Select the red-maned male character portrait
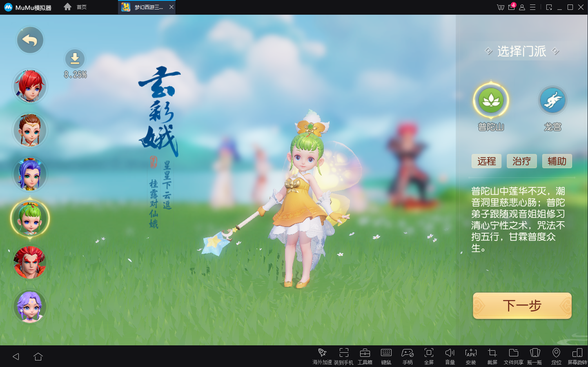 point(30,262)
